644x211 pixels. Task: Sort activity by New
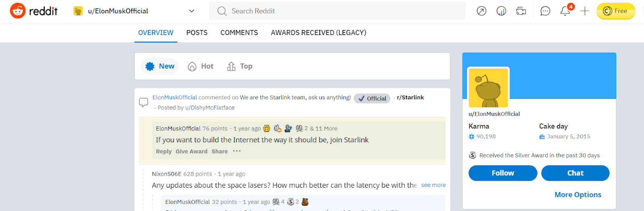pos(160,66)
